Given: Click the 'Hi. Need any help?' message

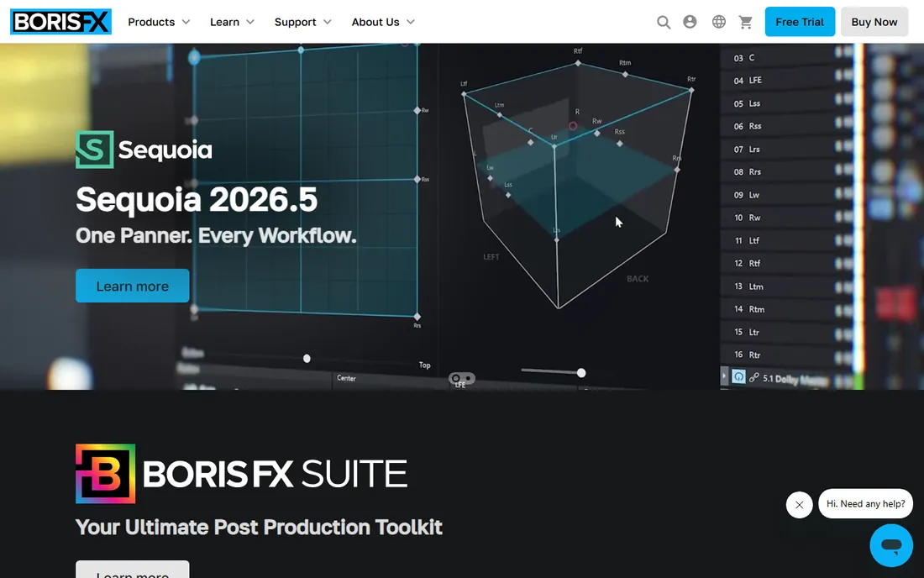Looking at the screenshot, I should click(x=866, y=504).
